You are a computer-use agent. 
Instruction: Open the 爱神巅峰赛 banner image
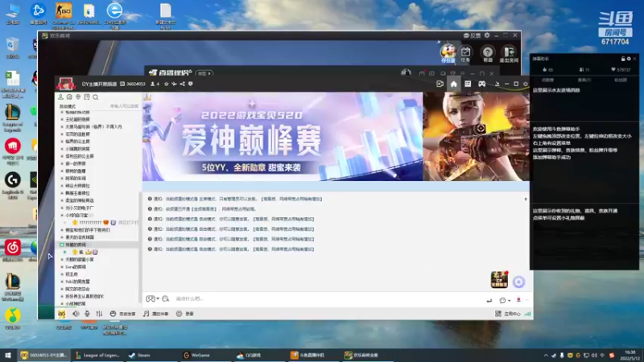point(283,136)
